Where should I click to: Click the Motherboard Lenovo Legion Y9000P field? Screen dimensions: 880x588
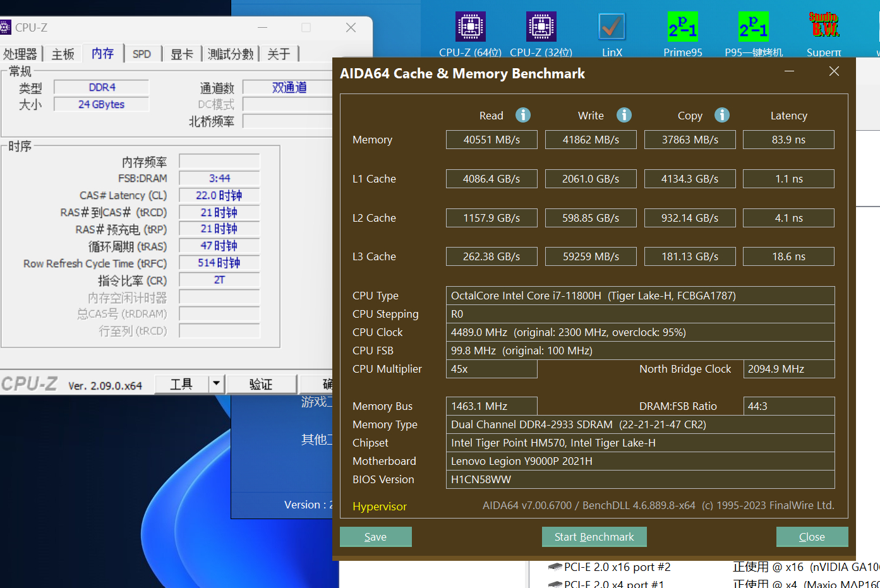[x=640, y=461]
